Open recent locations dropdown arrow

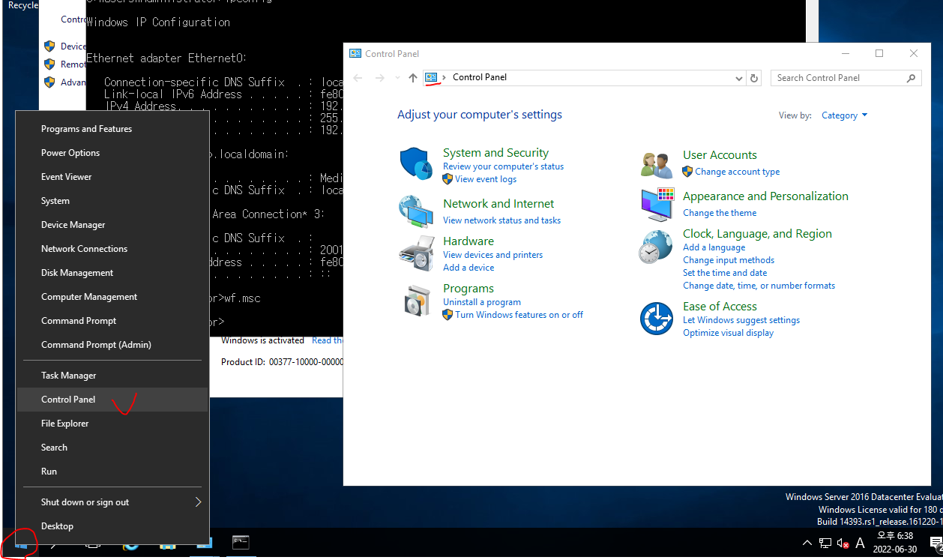click(398, 78)
